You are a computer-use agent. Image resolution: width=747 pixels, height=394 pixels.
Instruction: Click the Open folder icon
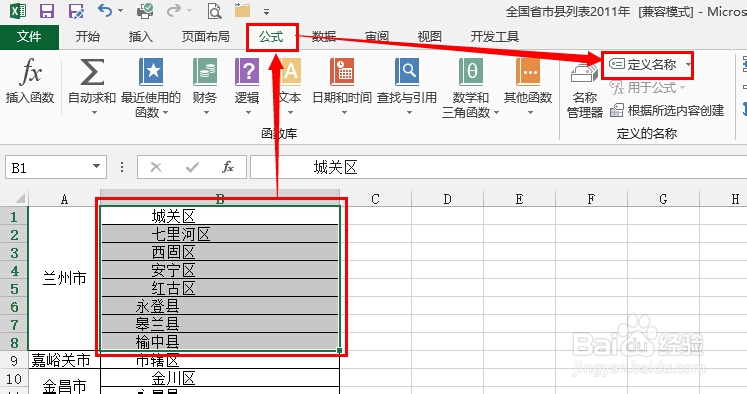[242, 10]
